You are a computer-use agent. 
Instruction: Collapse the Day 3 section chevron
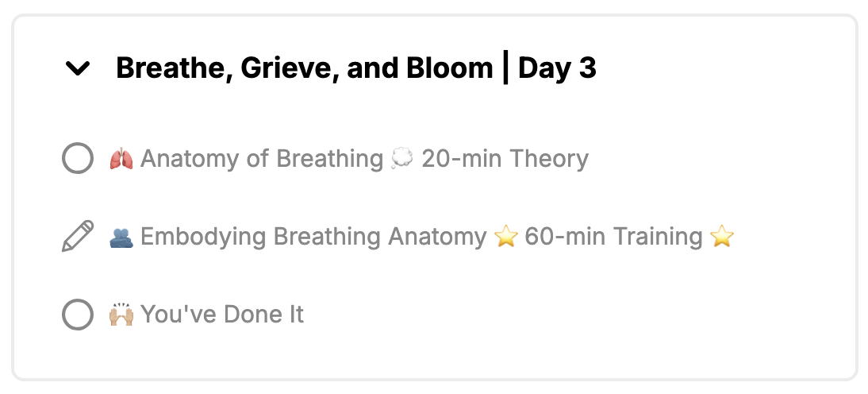pyautogui.click(x=78, y=68)
